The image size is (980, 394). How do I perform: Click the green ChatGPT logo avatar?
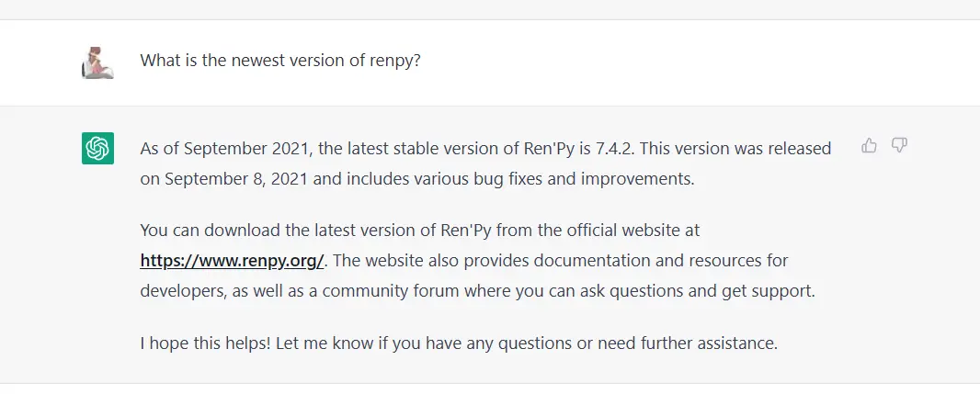click(97, 148)
